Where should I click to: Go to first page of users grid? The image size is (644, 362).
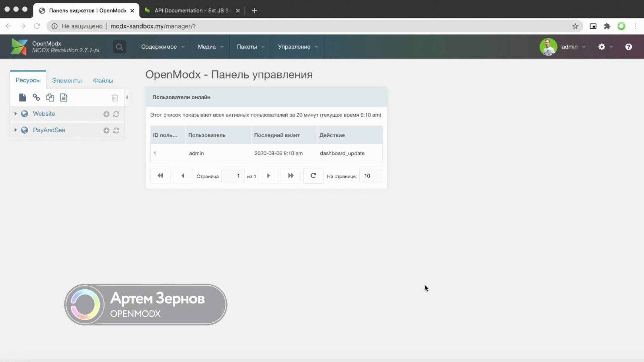[x=160, y=176]
